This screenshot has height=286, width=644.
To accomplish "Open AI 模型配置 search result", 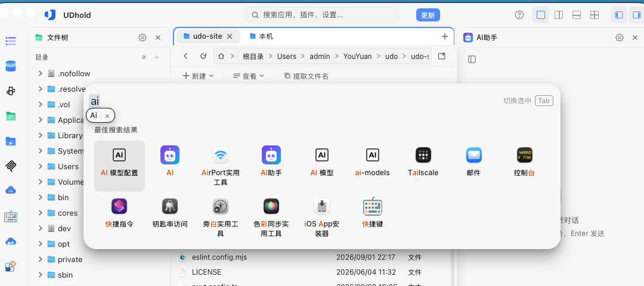I will click(x=119, y=166).
